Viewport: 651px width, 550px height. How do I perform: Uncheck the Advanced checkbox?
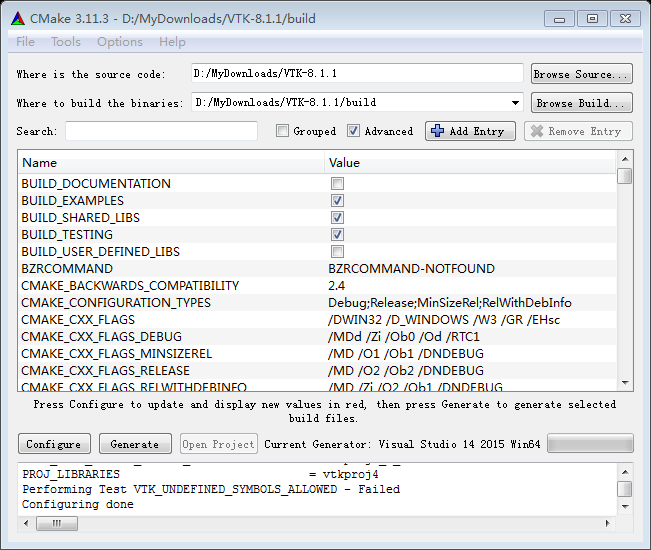(353, 131)
